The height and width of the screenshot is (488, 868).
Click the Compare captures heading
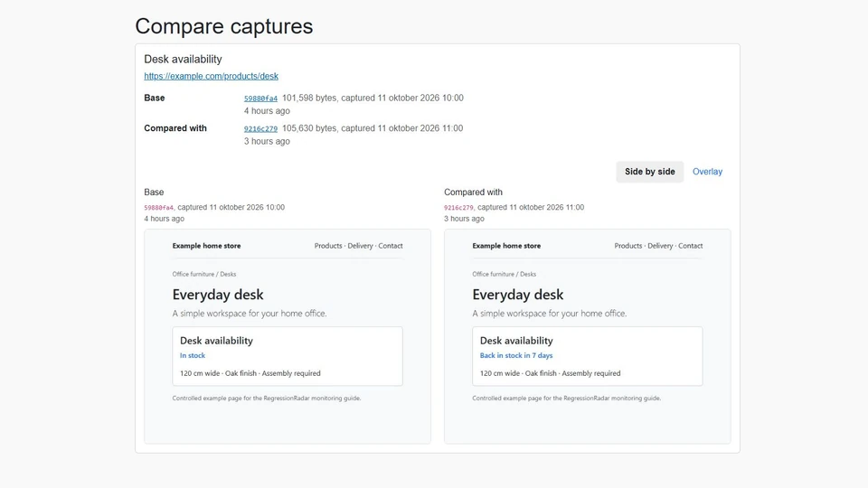[x=224, y=26]
